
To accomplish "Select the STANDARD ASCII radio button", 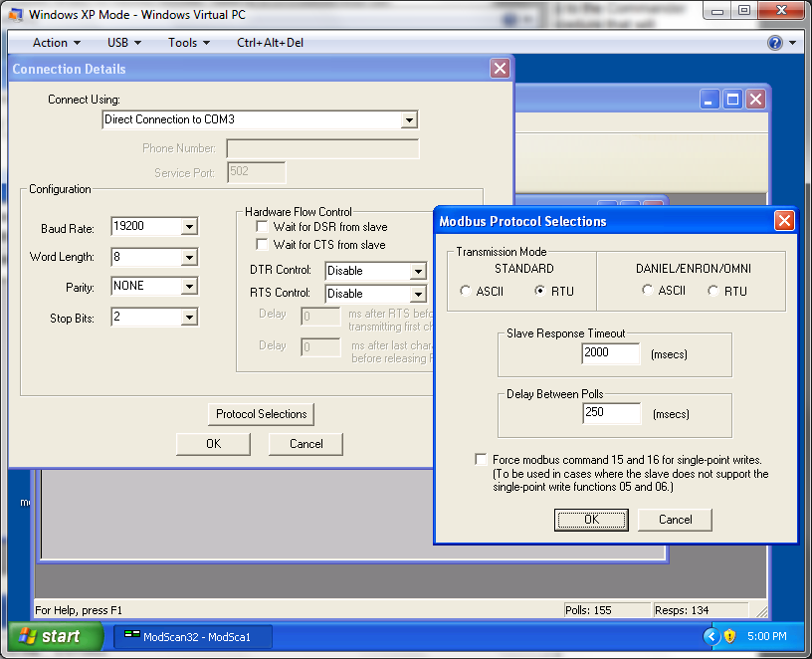I will [x=467, y=291].
